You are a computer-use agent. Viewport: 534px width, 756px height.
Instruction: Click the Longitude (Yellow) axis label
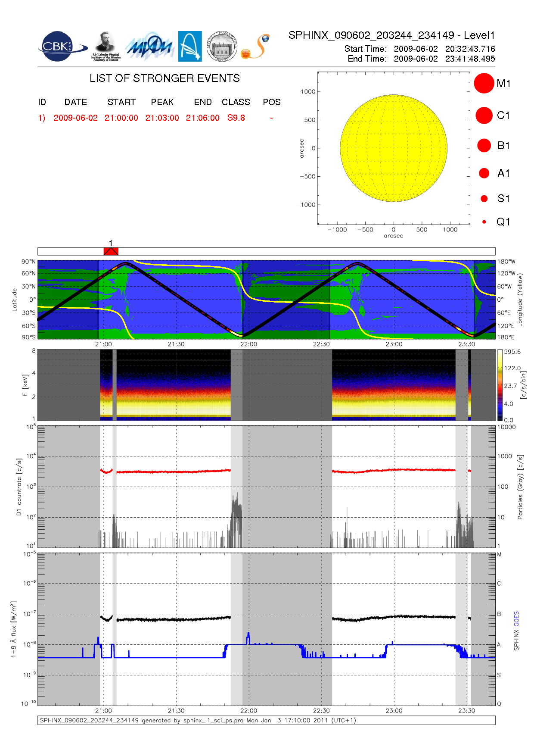pos(520,300)
